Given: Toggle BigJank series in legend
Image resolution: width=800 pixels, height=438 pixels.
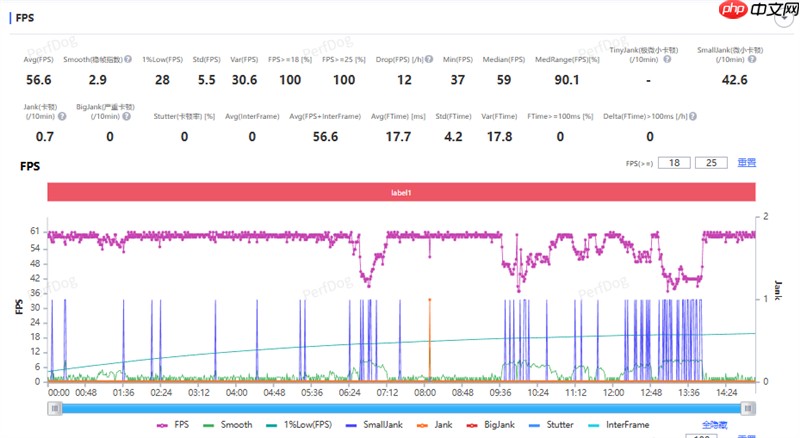Looking at the screenshot, I should point(493,424).
